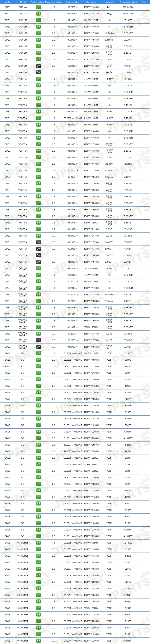Image resolution: width=150 pixels, height=644 pixels.
Task: Click 06.2007 -> 02.2015 production dates
Action: [73, 504]
